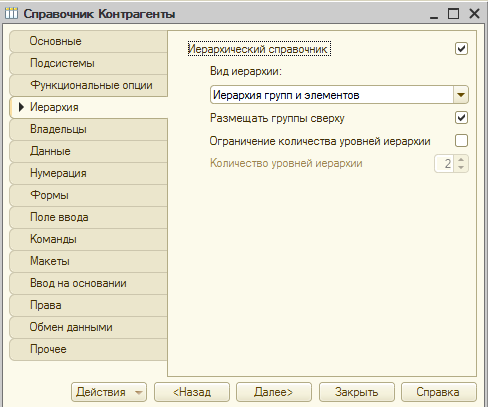Go to the Ввод на основании tab
This screenshot has width=488, height=407.
coord(88,283)
